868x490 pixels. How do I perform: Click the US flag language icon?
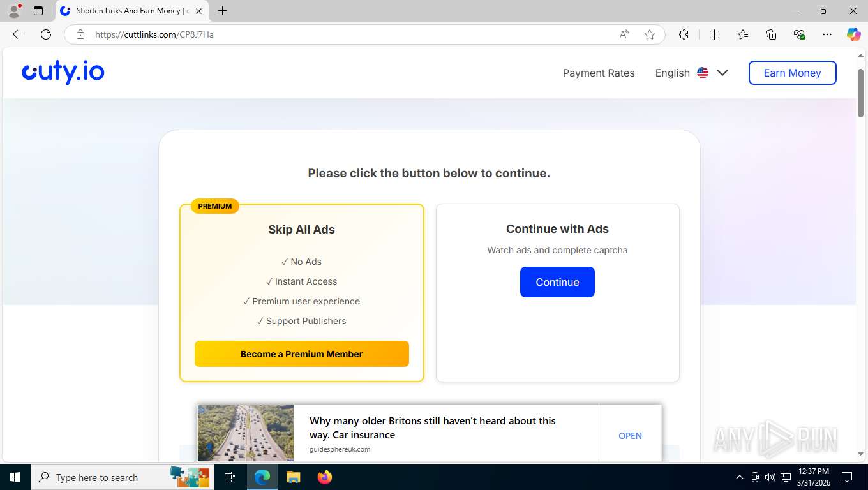pos(703,73)
